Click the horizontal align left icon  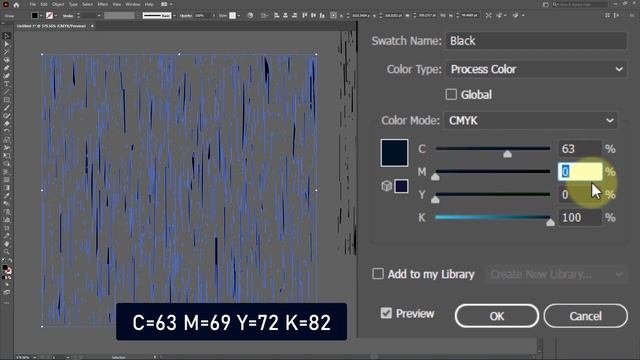click(x=276, y=16)
